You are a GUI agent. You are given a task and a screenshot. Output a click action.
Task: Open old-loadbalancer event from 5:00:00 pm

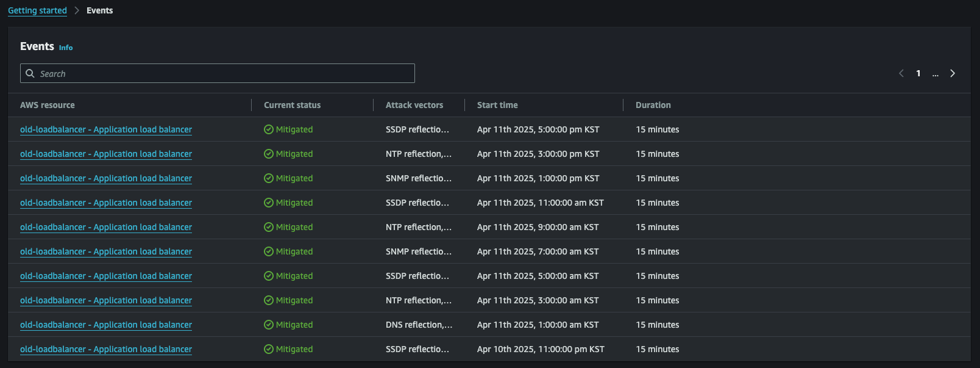(x=106, y=129)
